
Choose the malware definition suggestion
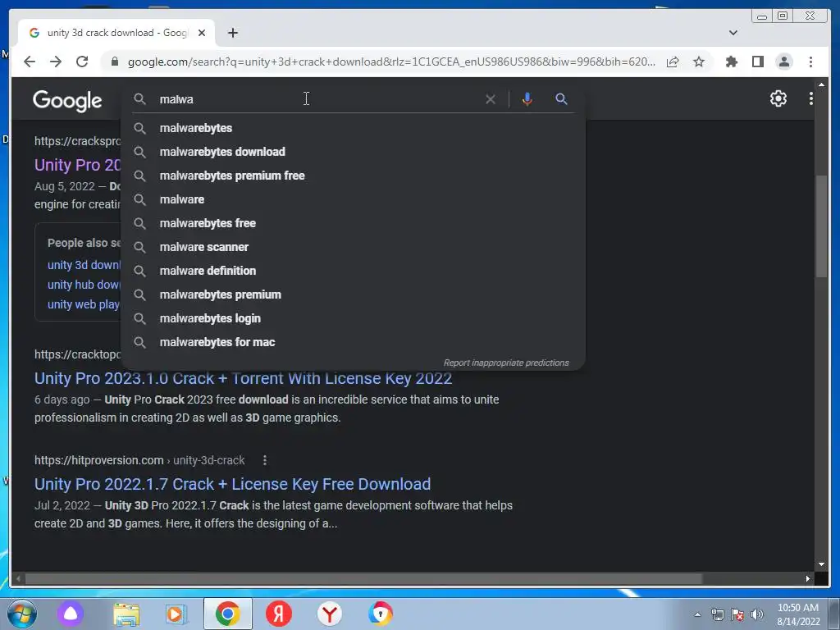coord(354,271)
